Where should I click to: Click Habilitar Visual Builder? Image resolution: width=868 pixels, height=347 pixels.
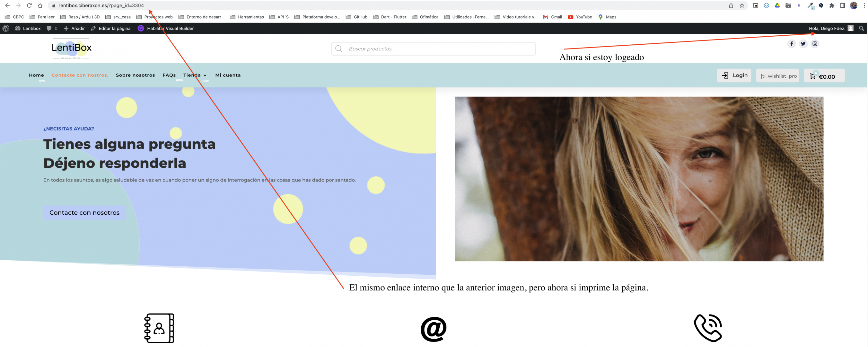(166, 28)
